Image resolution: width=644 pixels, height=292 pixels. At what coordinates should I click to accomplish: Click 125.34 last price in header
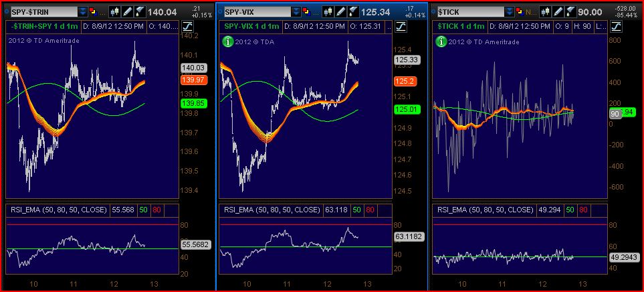(375, 12)
